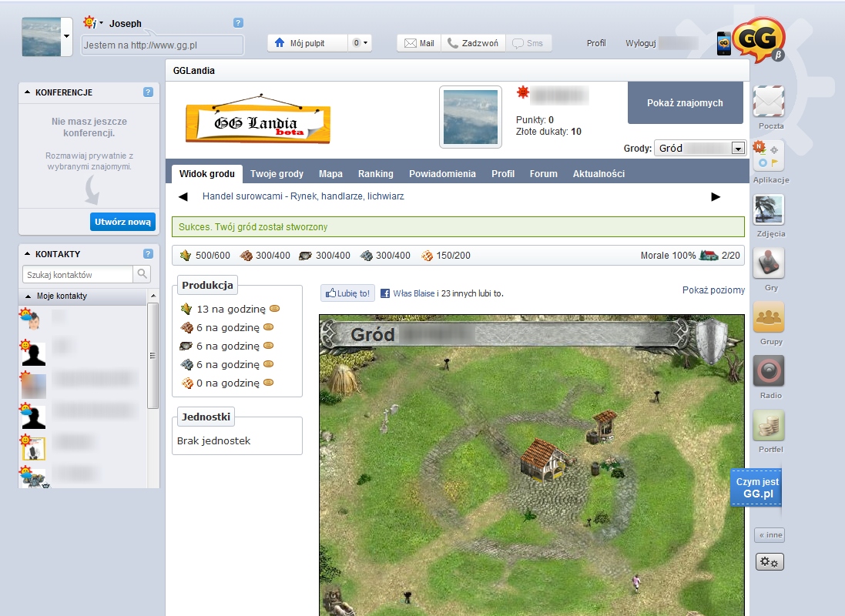Open the Radio speaker icon

(769, 371)
